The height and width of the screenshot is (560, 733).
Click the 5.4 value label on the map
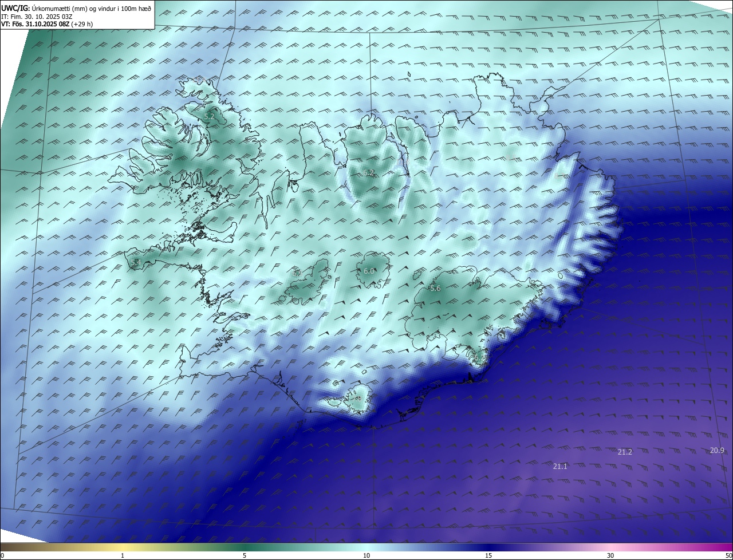(x=136, y=262)
